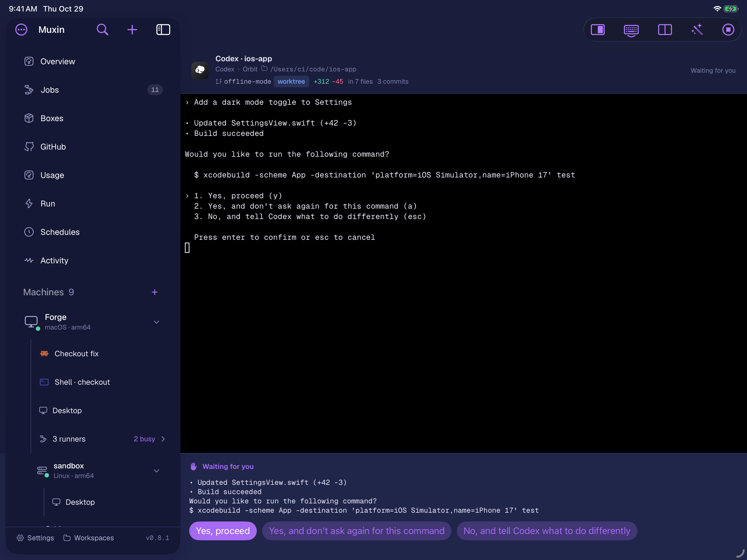Screen dimensions: 747x560
Task: Click the Overview gauge icon
Action: [29, 62]
